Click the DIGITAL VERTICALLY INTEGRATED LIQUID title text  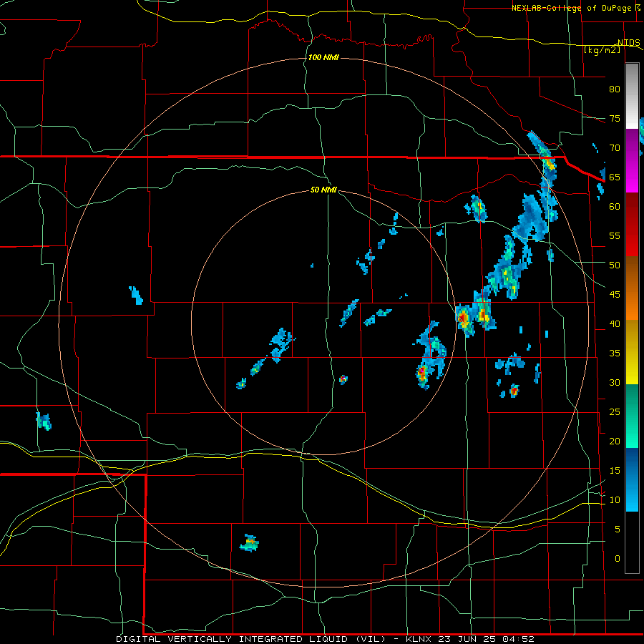point(232,639)
